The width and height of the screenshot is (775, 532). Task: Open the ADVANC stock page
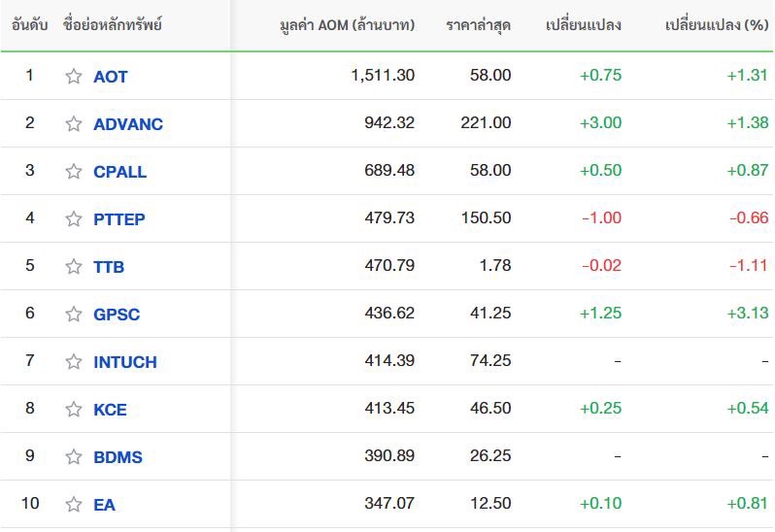[128, 124]
